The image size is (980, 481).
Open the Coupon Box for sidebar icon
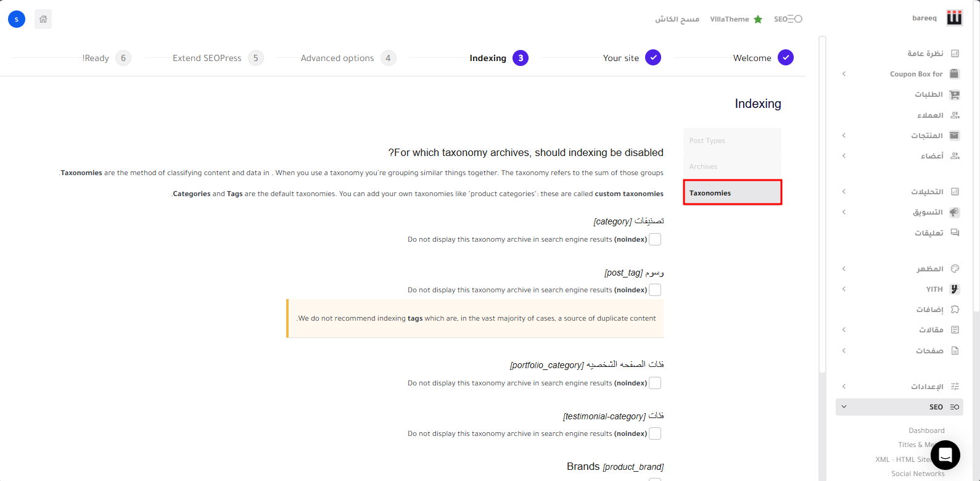(954, 74)
